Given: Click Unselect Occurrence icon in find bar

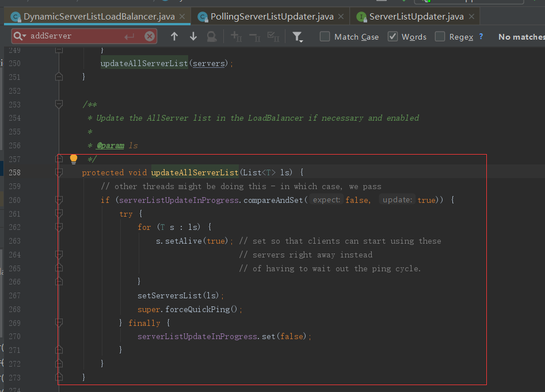Looking at the screenshot, I should point(255,36).
